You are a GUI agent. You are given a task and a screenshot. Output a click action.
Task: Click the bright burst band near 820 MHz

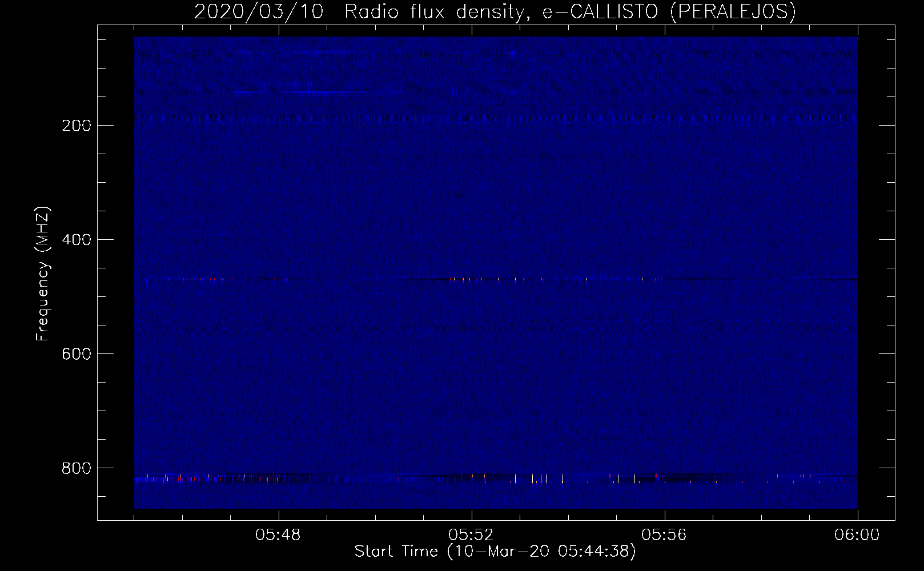click(496, 478)
